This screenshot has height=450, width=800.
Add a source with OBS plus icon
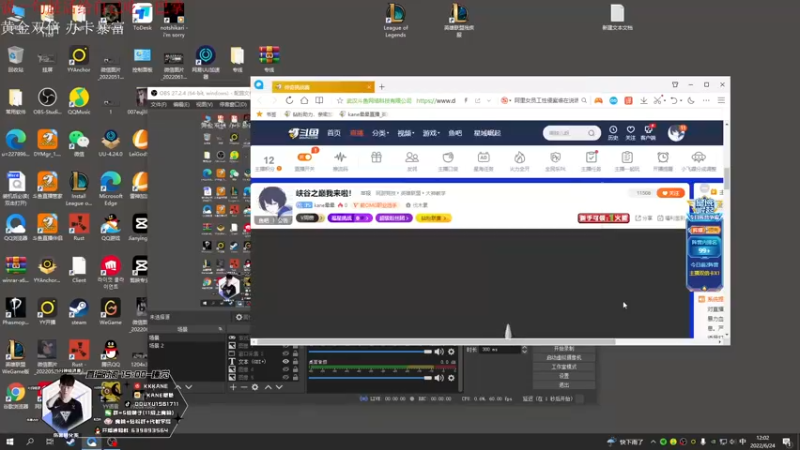[233, 387]
